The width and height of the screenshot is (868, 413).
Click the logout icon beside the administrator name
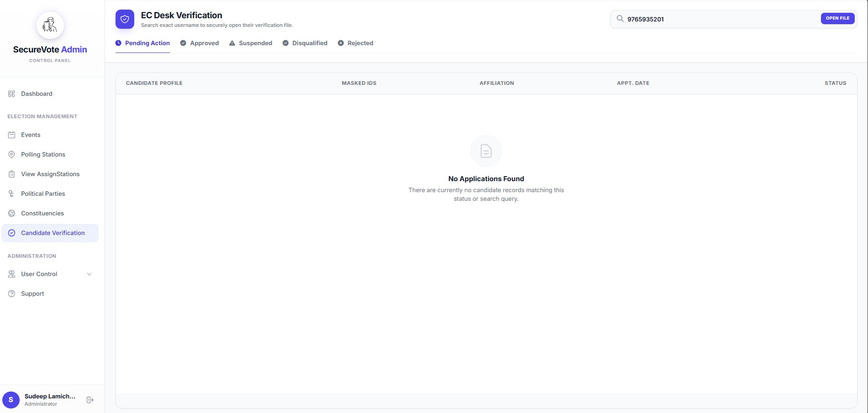click(x=90, y=400)
